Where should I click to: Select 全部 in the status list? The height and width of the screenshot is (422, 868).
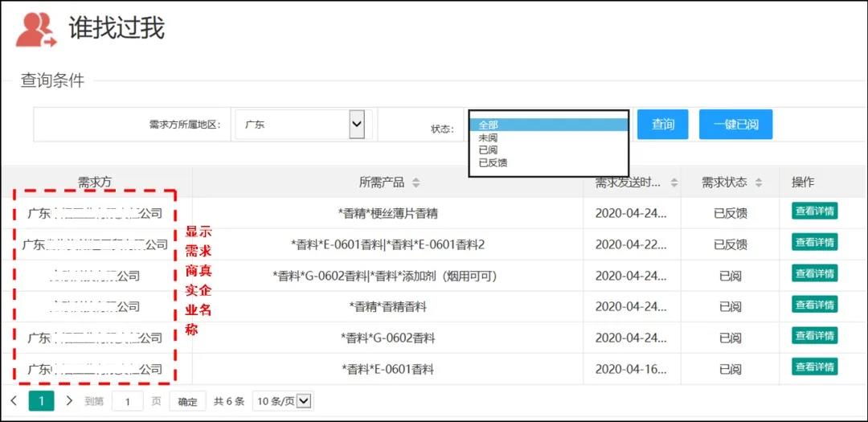pyautogui.click(x=549, y=125)
